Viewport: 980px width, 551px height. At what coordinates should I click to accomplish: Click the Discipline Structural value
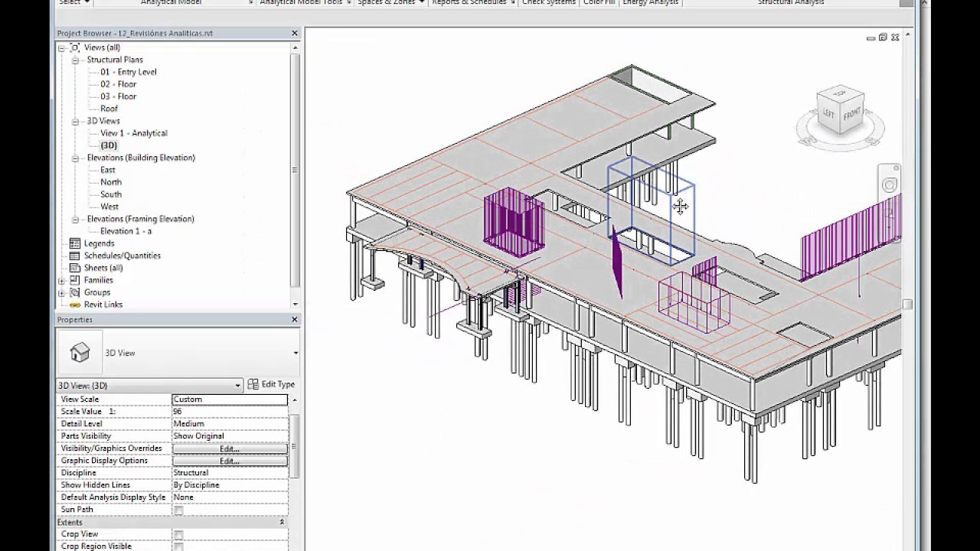230,473
